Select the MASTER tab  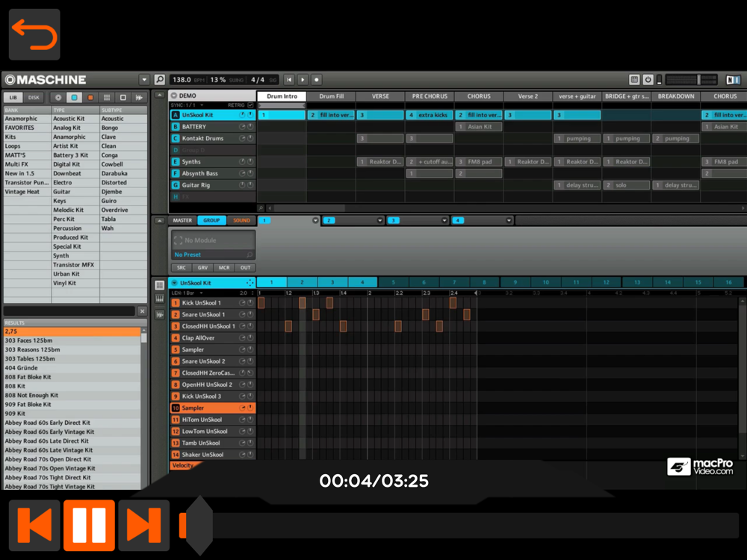pyautogui.click(x=182, y=220)
